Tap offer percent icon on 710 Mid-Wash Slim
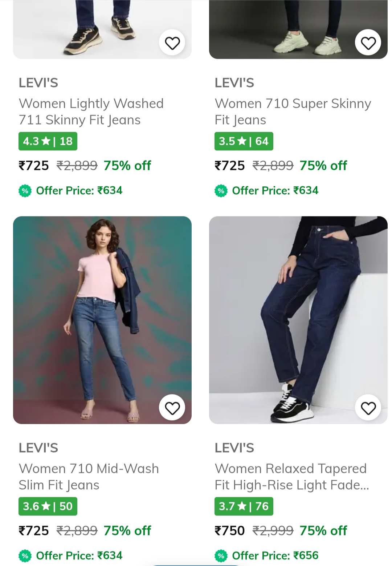 click(x=25, y=555)
